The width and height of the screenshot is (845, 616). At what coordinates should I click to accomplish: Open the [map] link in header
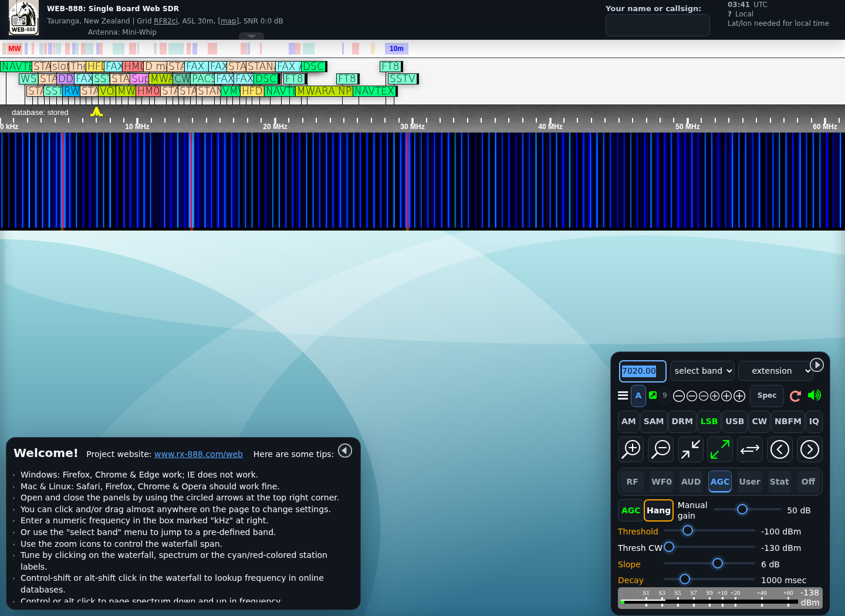pos(229,21)
